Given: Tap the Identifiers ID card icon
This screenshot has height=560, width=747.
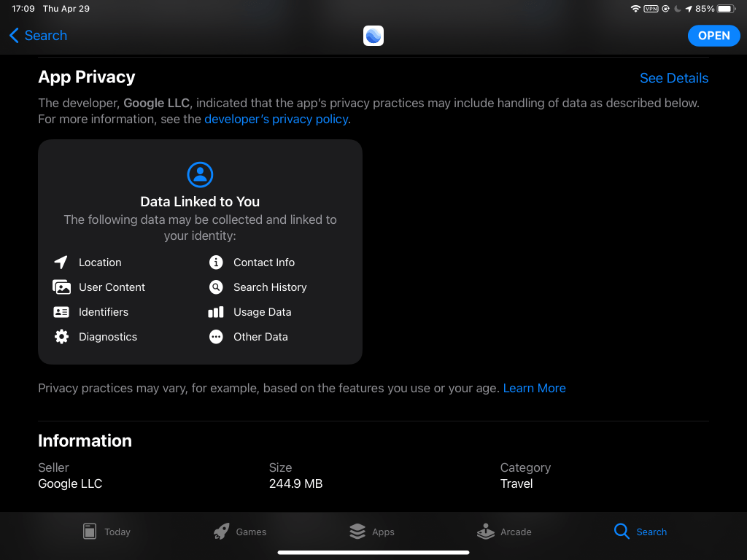Looking at the screenshot, I should pyautogui.click(x=61, y=312).
